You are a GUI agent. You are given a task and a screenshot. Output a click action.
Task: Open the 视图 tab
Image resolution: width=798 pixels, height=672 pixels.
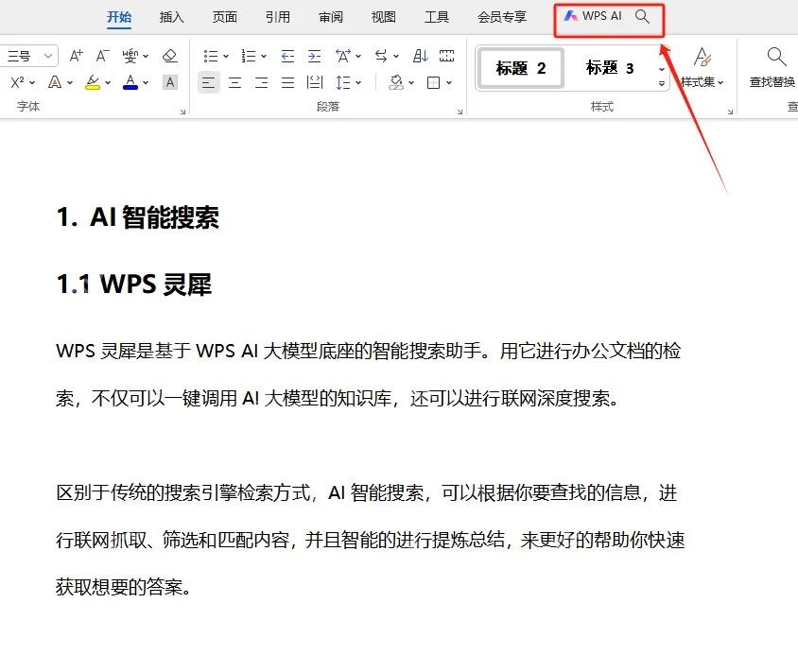[384, 17]
